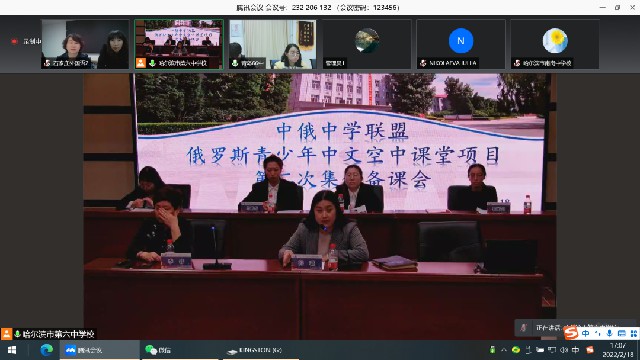Click Sogou voice input microphone

pyautogui.click(x=609, y=333)
